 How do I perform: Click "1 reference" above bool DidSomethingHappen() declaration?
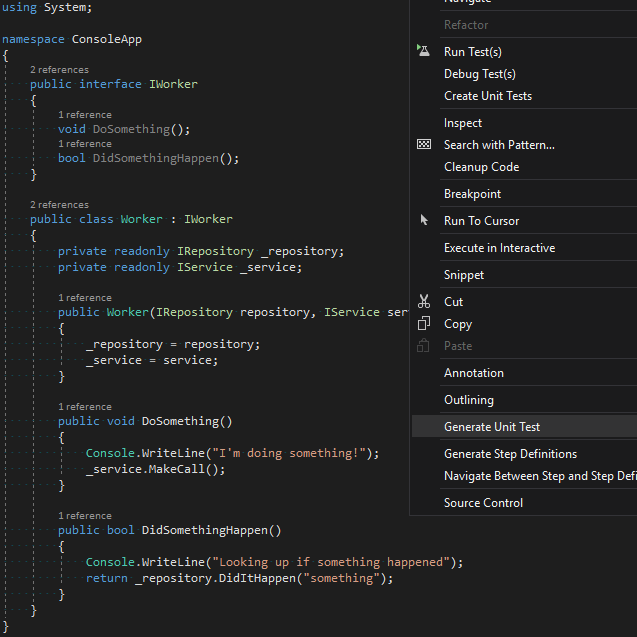(84, 144)
